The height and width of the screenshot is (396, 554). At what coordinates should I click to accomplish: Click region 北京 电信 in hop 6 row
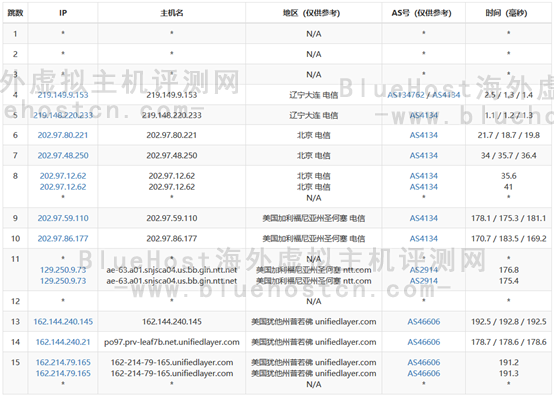313,135
